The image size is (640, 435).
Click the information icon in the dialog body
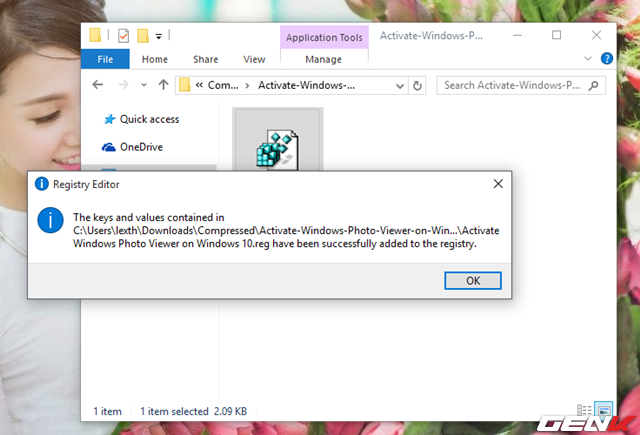50,220
